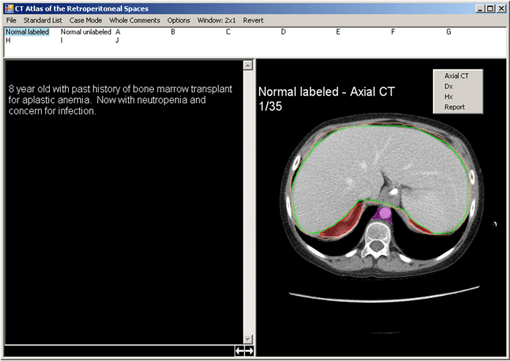This screenshot has height=361, width=510.
Task: Select the Normal unlabeled case
Action: (86, 32)
